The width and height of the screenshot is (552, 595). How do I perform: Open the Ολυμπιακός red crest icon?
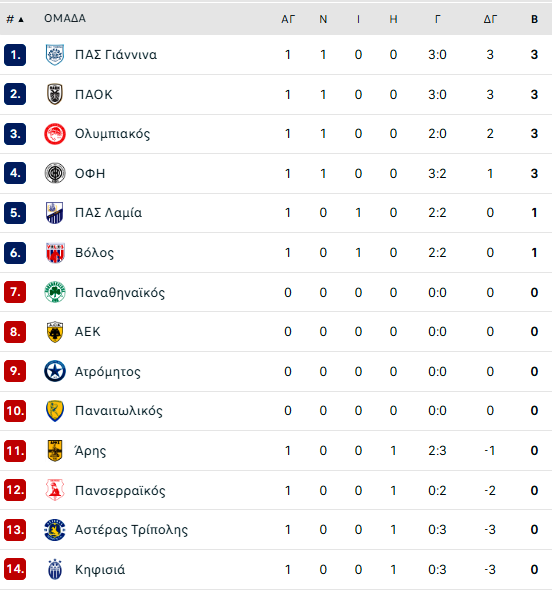point(55,134)
